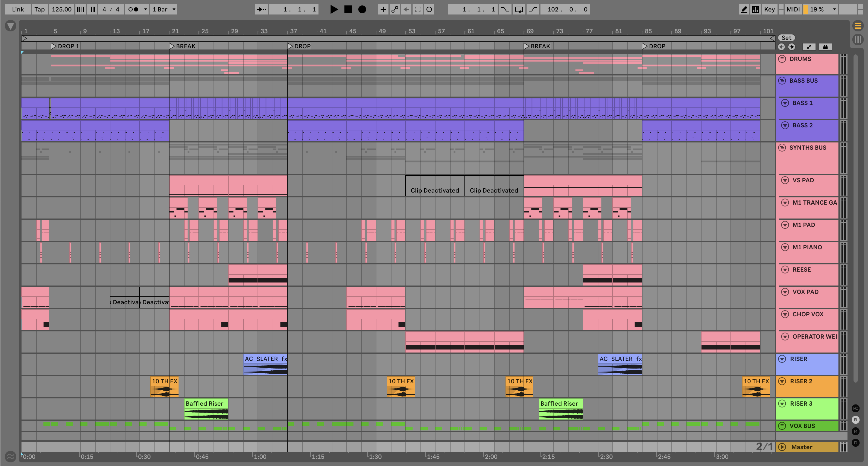The width and height of the screenshot is (868, 466).
Task: Click the Tap tempo button
Action: tap(40, 9)
